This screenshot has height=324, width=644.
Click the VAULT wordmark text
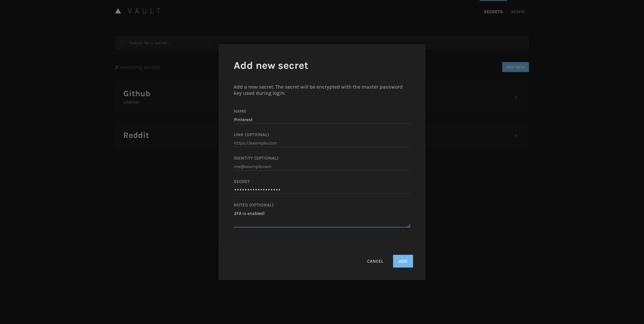pos(144,11)
